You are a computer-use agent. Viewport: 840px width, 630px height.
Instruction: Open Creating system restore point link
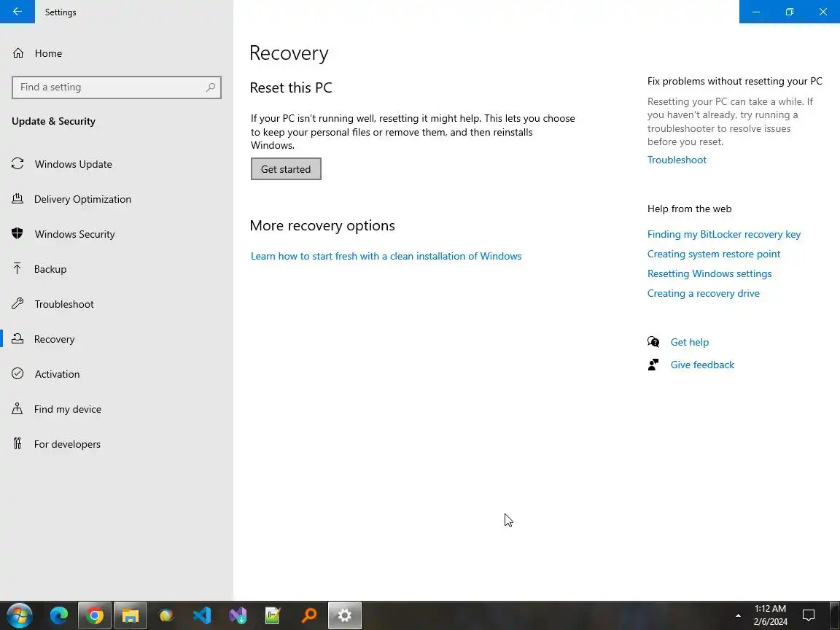(x=714, y=254)
